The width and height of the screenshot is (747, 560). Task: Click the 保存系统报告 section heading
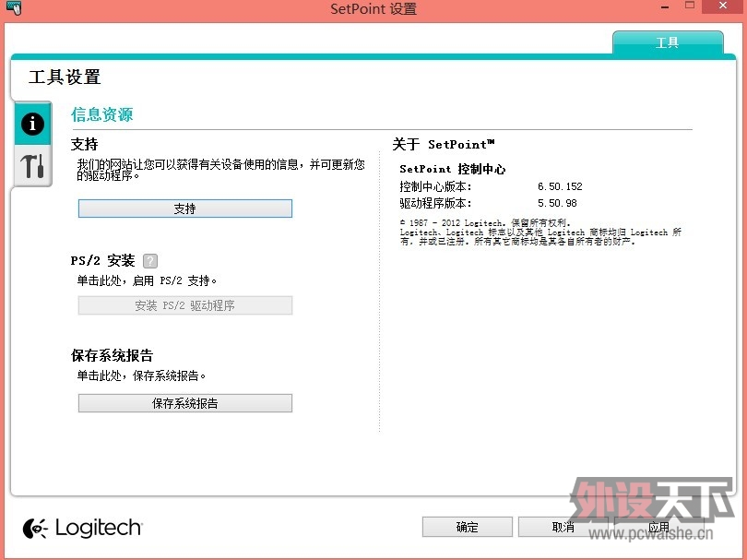pos(112,355)
